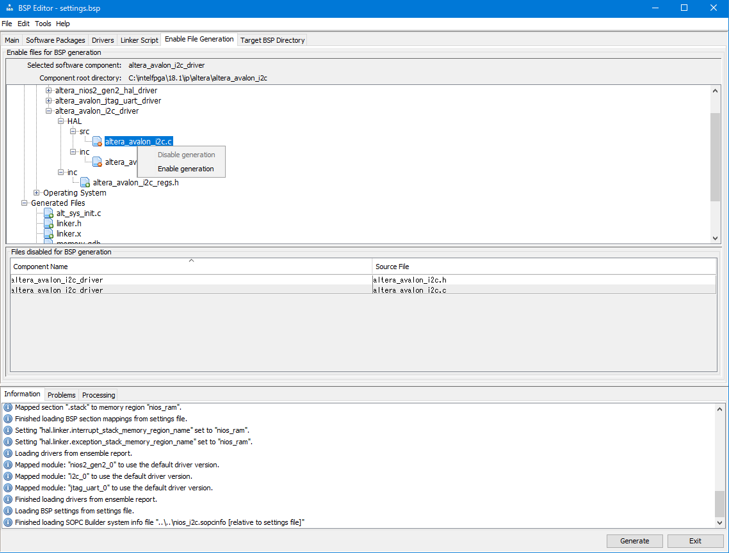Click the altera_avalon_i2c.c file icon
The image size is (729, 556).
click(x=97, y=141)
